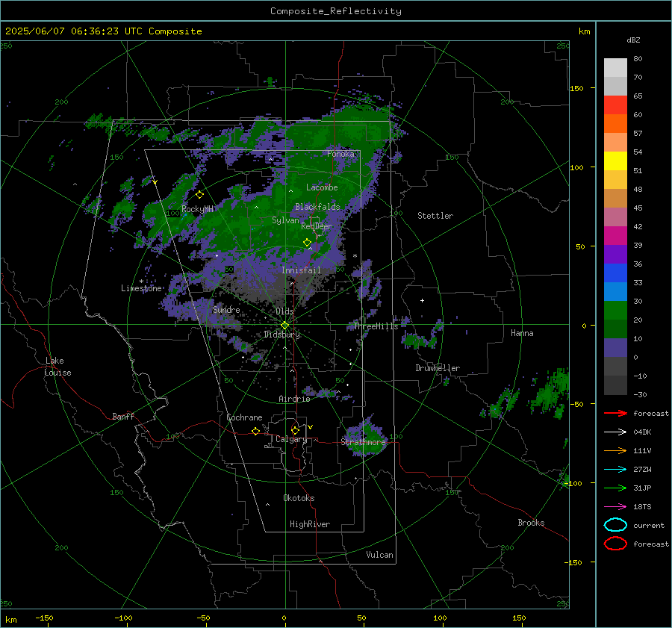Click the magenta 18TS arrow legend icon
This screenshot has height=628, width=672.
coord(615,507)
